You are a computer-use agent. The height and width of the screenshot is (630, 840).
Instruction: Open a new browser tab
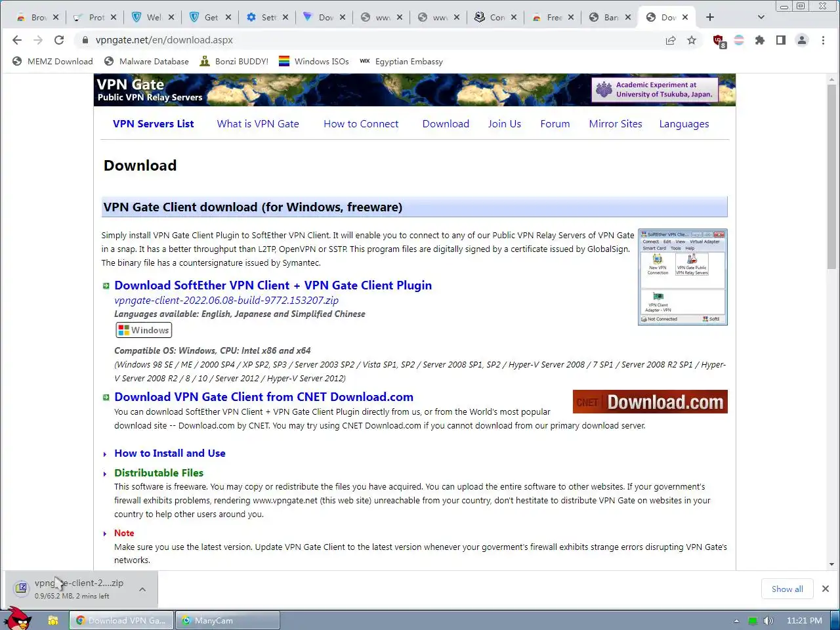pos(710,17)
